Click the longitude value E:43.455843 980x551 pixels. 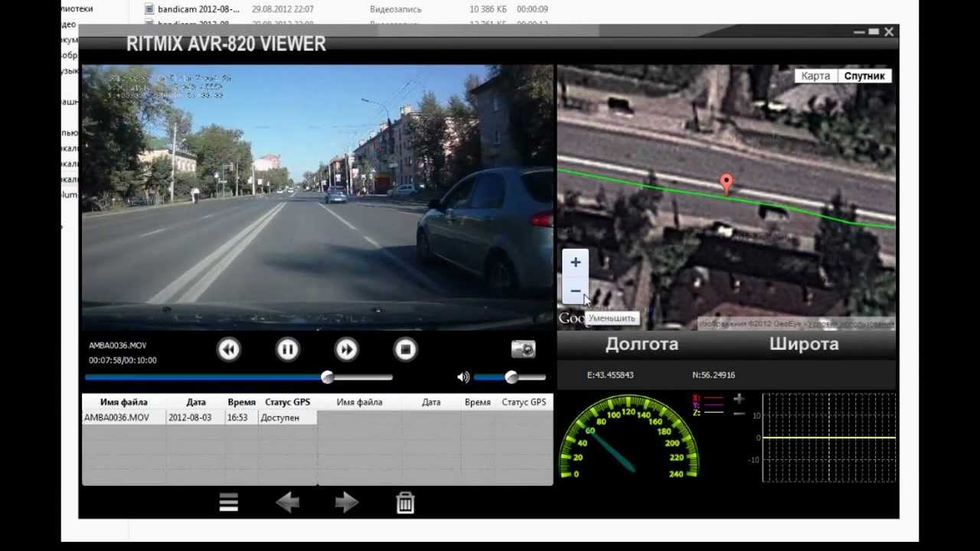[x=610, y=375]
